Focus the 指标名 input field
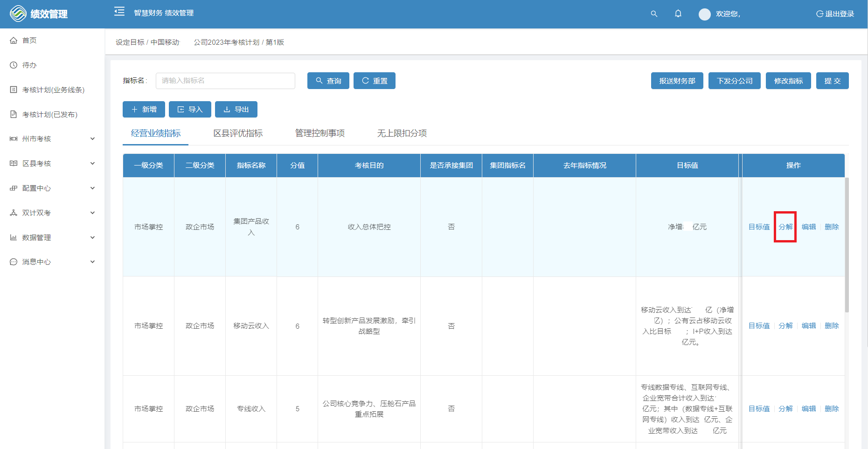Viewport: 868px width, 449px height. click(x=225, y=81)
